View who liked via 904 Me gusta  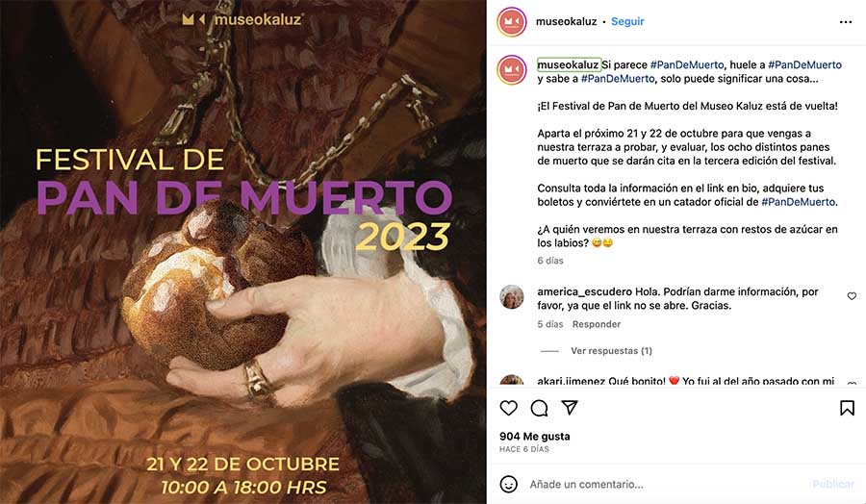pos(535,436)
